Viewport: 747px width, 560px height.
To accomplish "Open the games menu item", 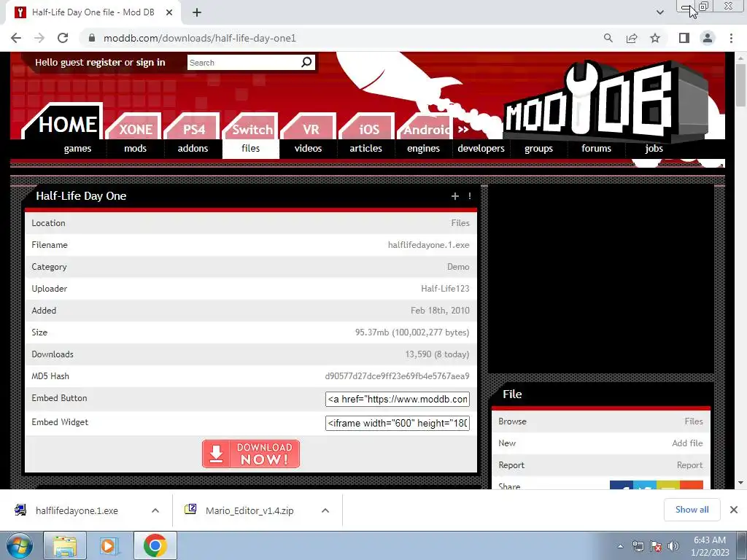I will click(x=77, y=149).
